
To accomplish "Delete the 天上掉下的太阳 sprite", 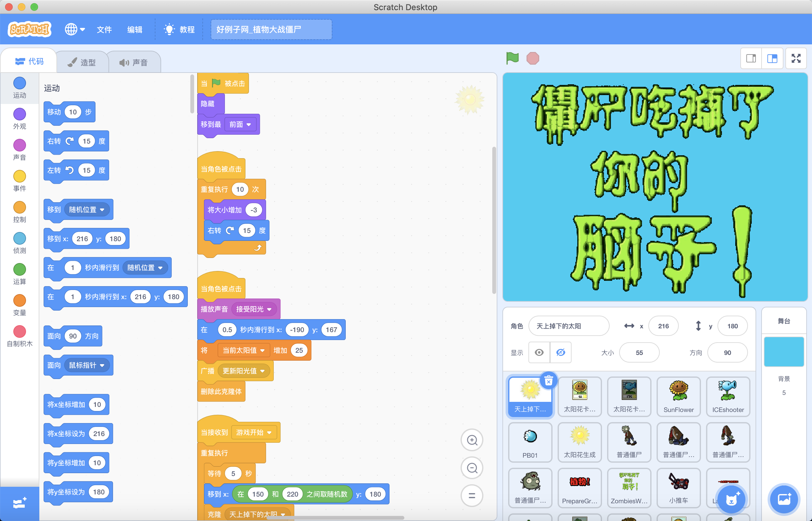I will tap(548, 381).
